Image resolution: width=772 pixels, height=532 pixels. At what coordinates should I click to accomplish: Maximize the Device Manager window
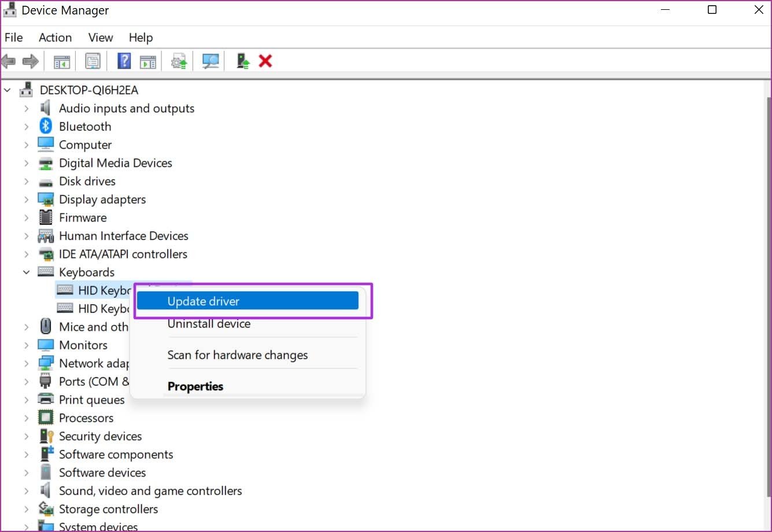[712, 10]
